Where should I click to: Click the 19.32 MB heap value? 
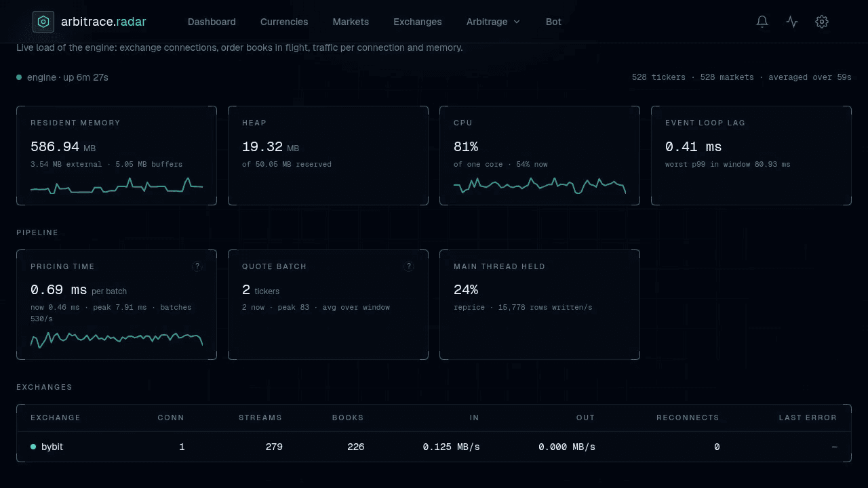[271, 146]
